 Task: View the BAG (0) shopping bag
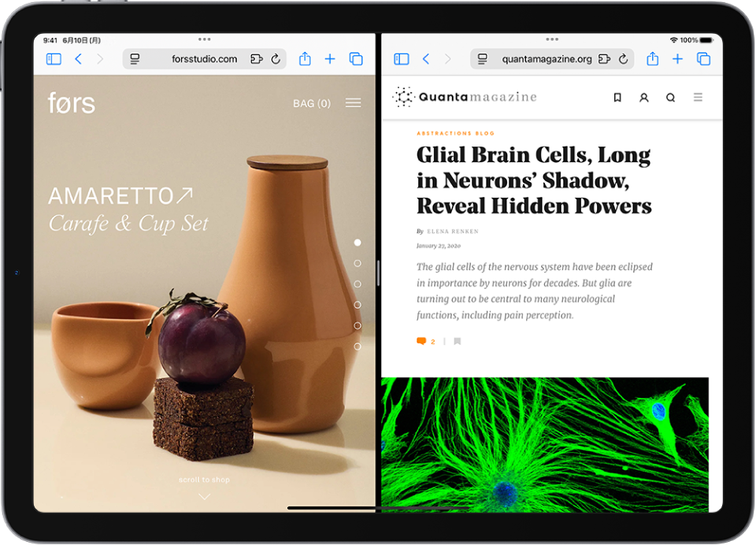(311, 102)
